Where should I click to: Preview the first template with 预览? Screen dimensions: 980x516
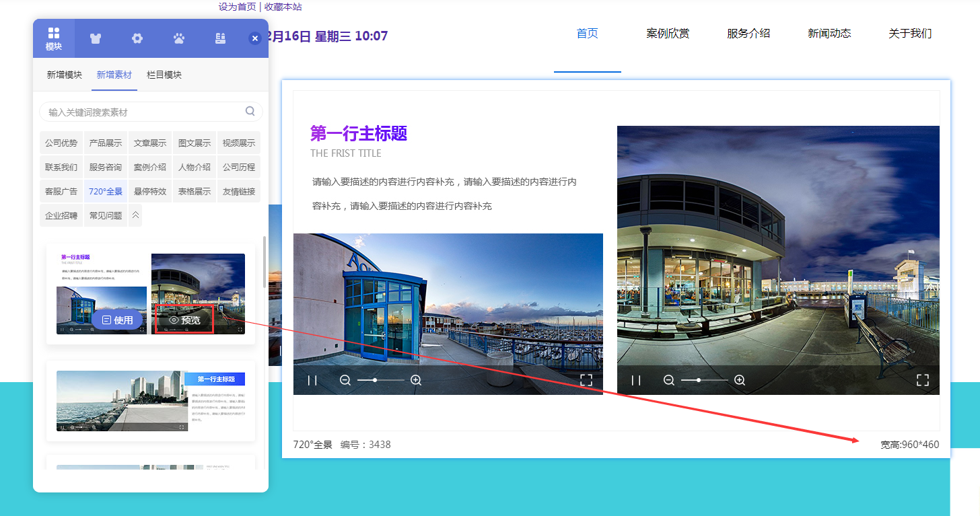(184, 320)
